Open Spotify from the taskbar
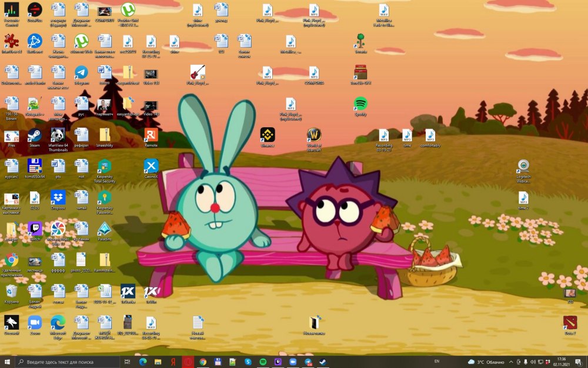This screenshot has height=368, width=588. tap(263, 362)
